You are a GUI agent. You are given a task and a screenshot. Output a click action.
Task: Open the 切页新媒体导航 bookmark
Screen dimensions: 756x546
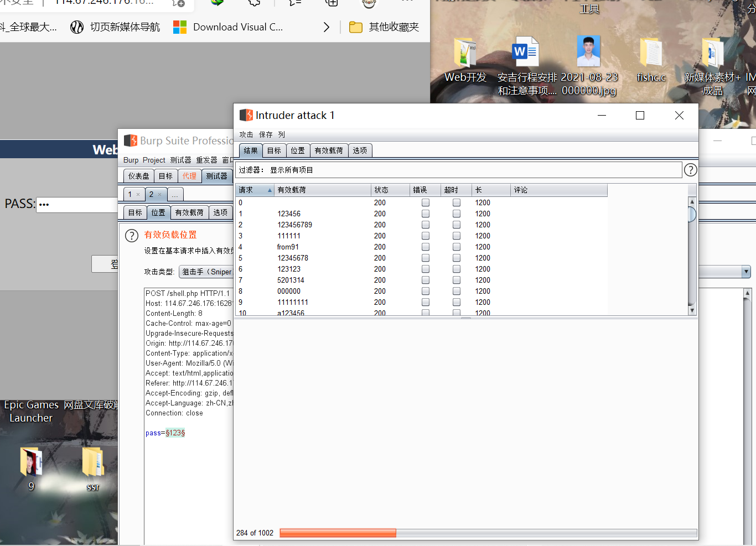(115, 27)
